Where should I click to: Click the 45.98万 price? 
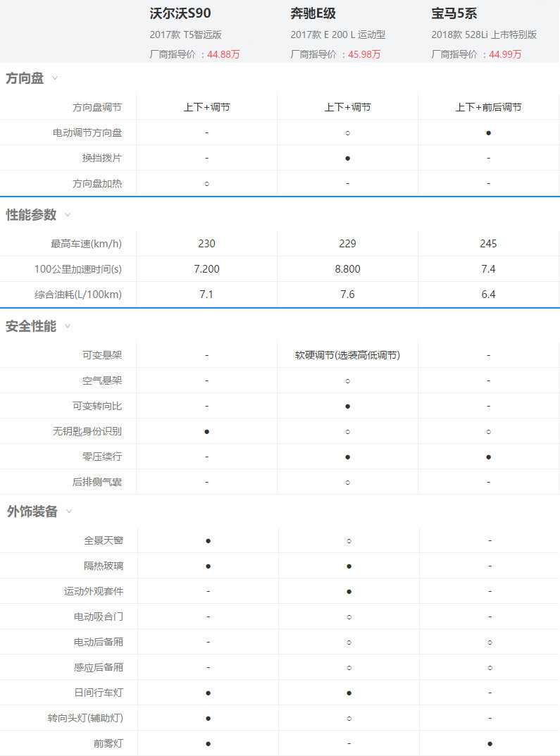click(364, 54)
